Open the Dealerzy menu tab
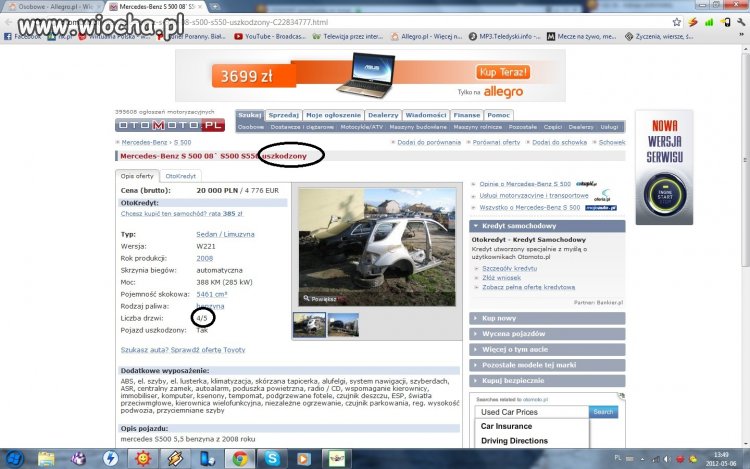 coord(383,115)
